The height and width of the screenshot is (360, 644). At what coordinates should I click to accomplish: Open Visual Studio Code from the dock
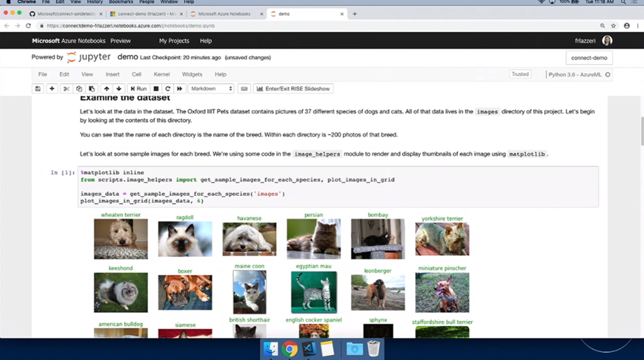click(x=309, y=349)
